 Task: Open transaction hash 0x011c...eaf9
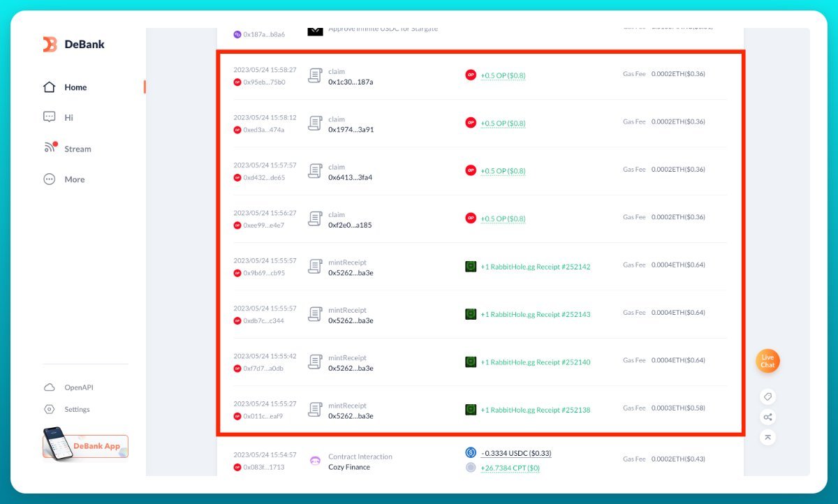pos(263,416)
